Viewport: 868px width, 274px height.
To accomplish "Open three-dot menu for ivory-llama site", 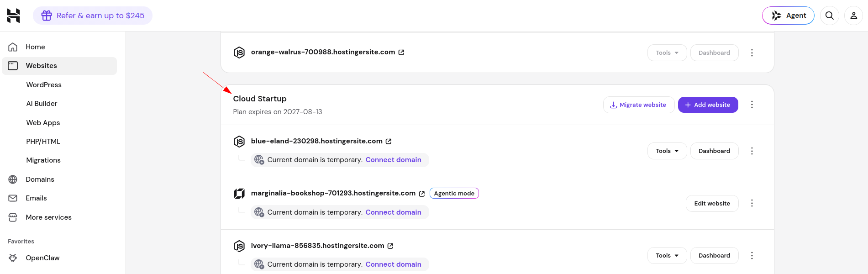I will point(752,256).
